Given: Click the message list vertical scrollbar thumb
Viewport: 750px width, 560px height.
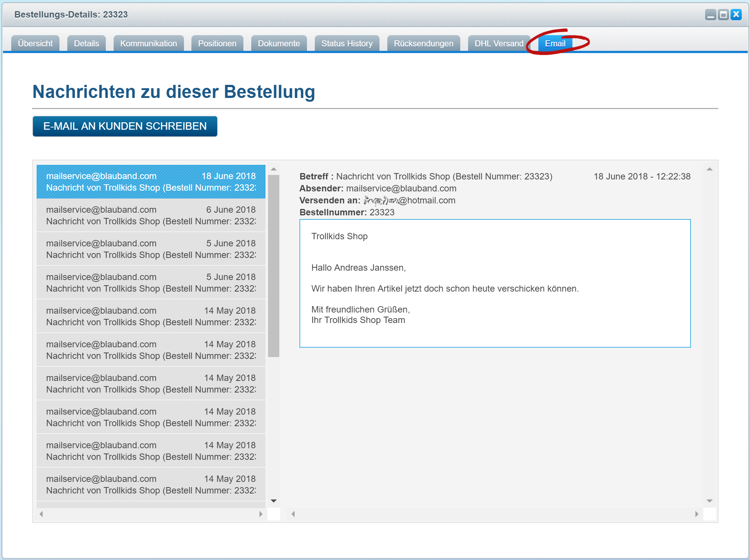Looking at the screenshot, I should 274,266.
